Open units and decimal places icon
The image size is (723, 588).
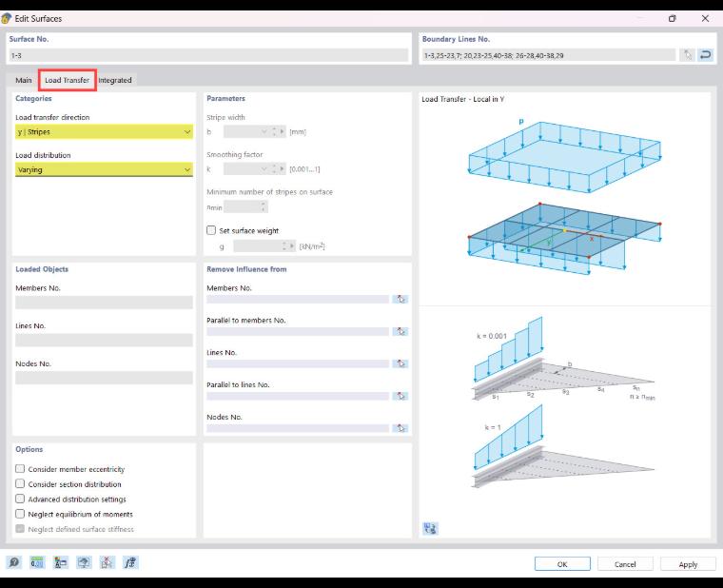click(x=37, y=562)
